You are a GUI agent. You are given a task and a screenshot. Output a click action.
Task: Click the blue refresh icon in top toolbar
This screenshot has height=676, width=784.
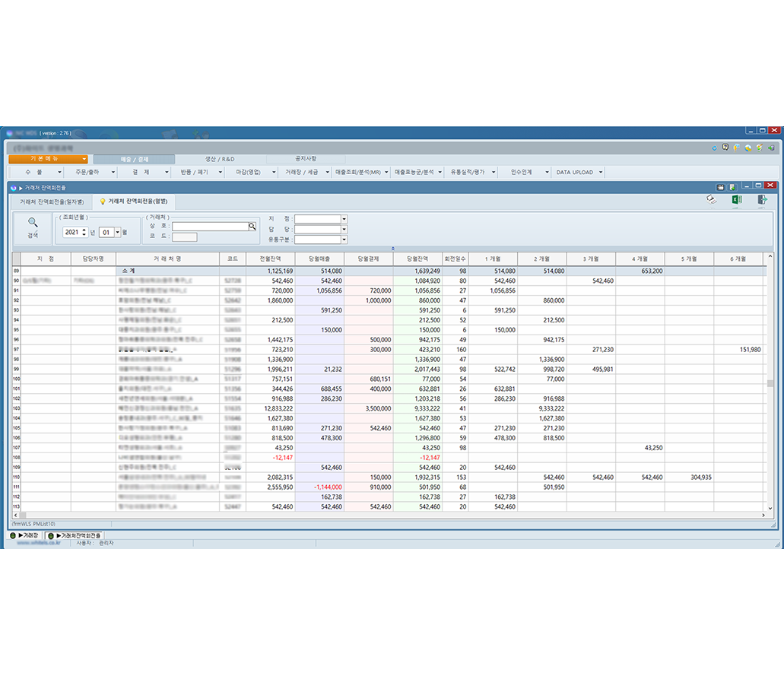pyautogui.click(x=714, y=148)
